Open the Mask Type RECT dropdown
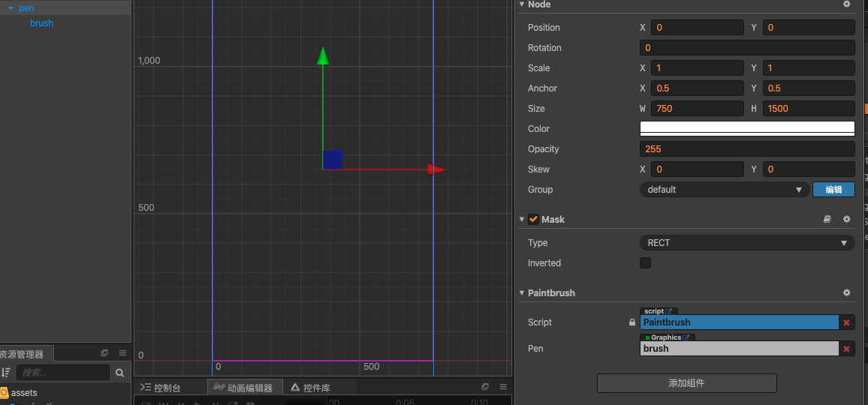 tap(747, 242)
